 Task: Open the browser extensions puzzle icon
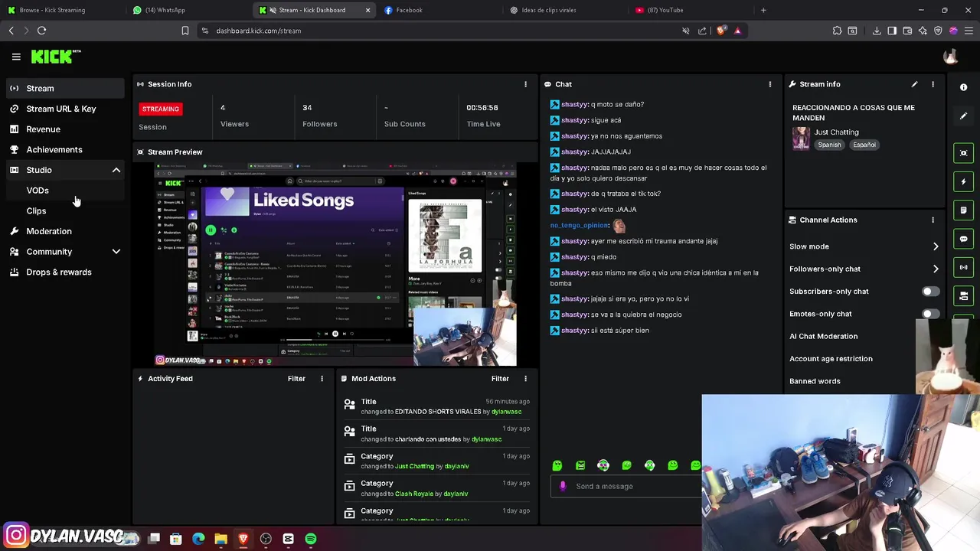pyautogui.click(x=837, y=31)
